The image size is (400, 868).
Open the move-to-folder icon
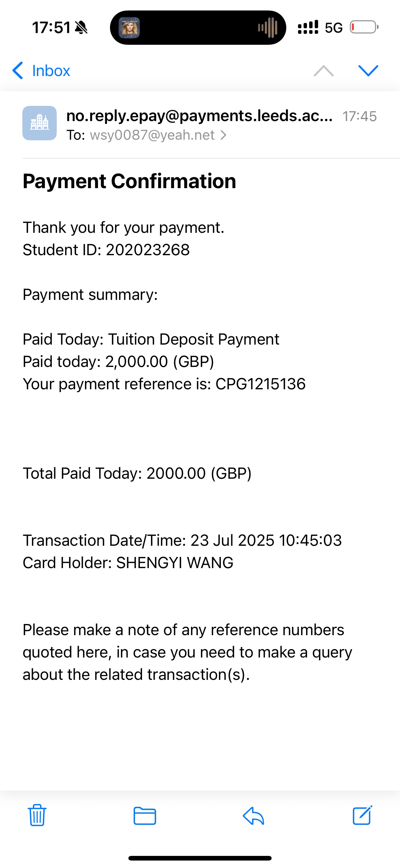[145, 816]
